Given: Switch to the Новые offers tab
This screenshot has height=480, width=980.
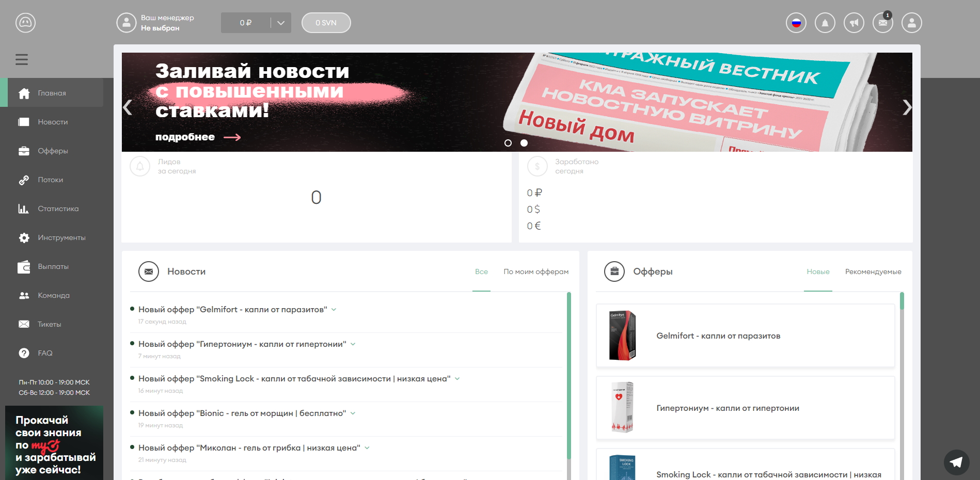Looking at the screenshot, I should 818,271.
